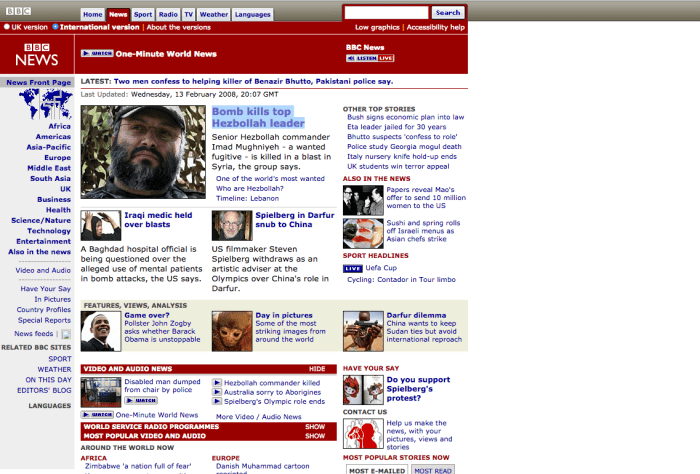
Task: Read Eta leader jailed for 30 years
Action: pos(396,127)
